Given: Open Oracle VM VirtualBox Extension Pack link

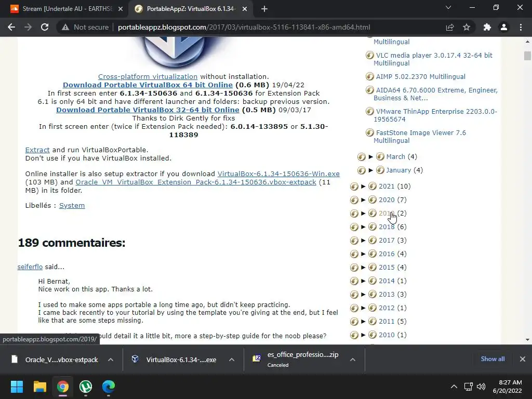Looking at the screenshot, I should (196, 182).
